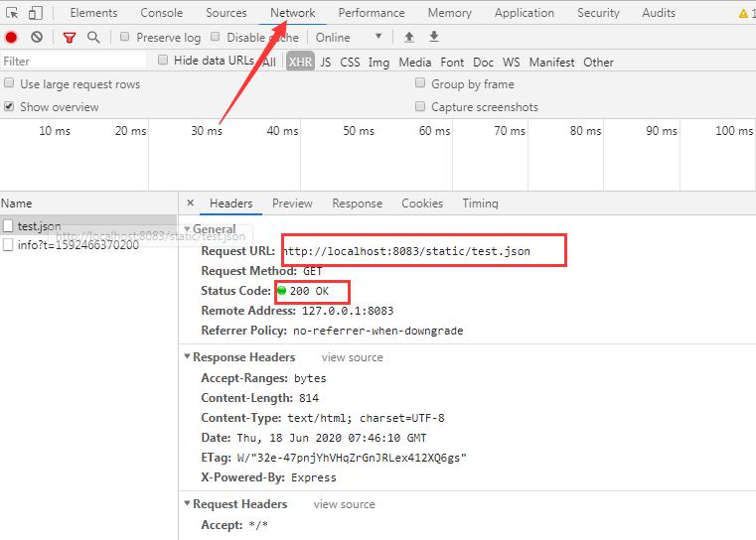Click the export HAR download arrow
This screenshot has width=756, height=540.
pyautogui.click(x=434, y=37)
